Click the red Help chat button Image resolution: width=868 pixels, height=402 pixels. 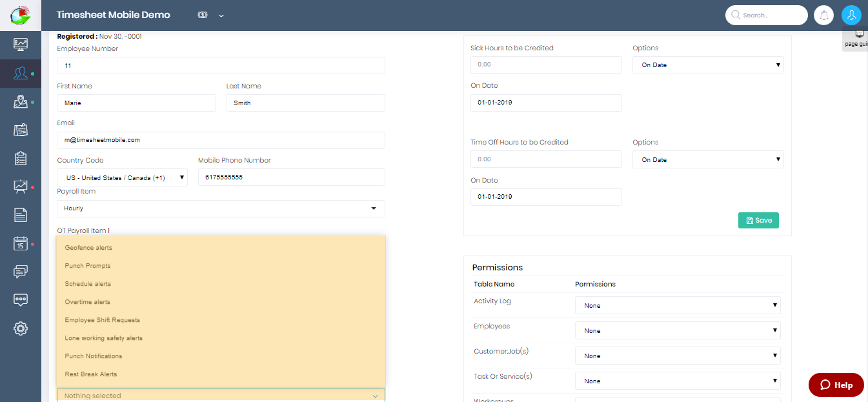[836, 385]
